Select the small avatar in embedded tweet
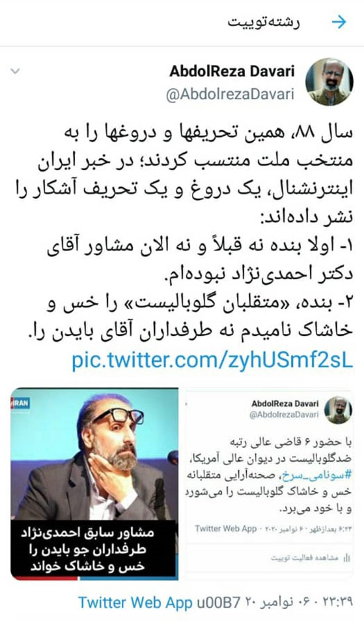This screenshot has width=364, height=622. click(338, 410)
